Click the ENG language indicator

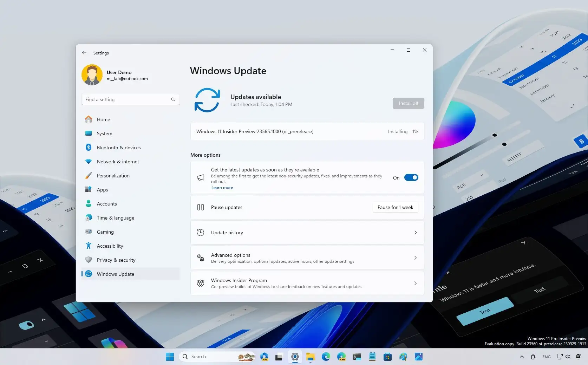[x=547, y=357]
